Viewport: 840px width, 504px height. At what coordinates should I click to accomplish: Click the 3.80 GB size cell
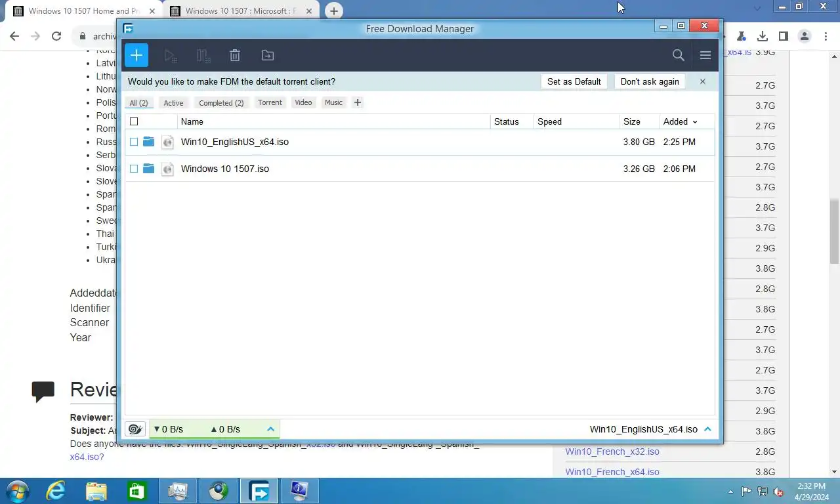(x=639, y=142)
